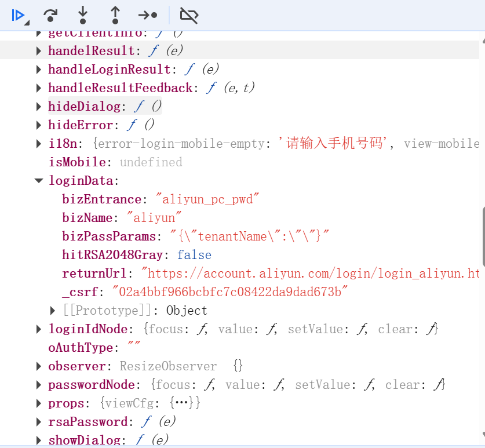
Task: Click the Step button icon
Action: pos(148,15)
